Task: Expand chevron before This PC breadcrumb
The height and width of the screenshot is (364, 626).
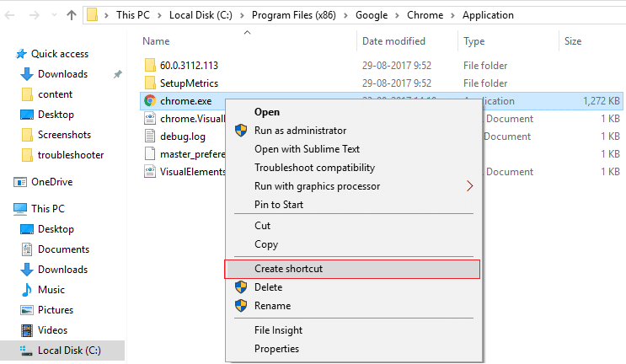Action: (107, 15)
